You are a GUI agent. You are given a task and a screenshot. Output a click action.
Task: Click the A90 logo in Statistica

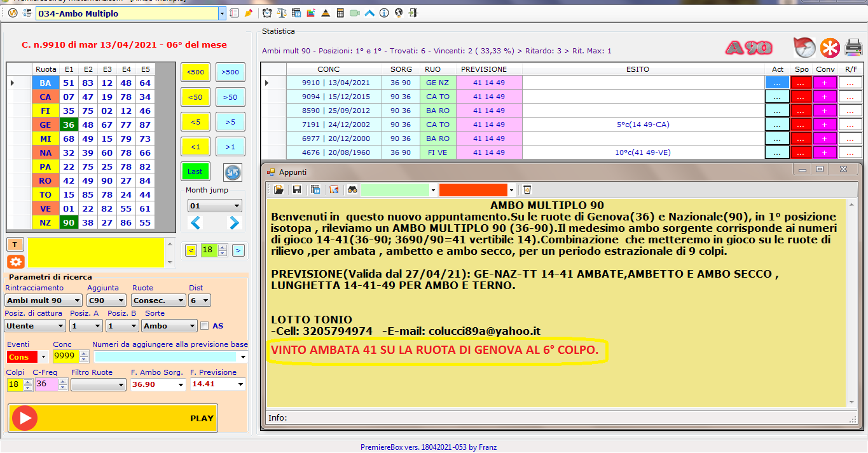[748, 48]
